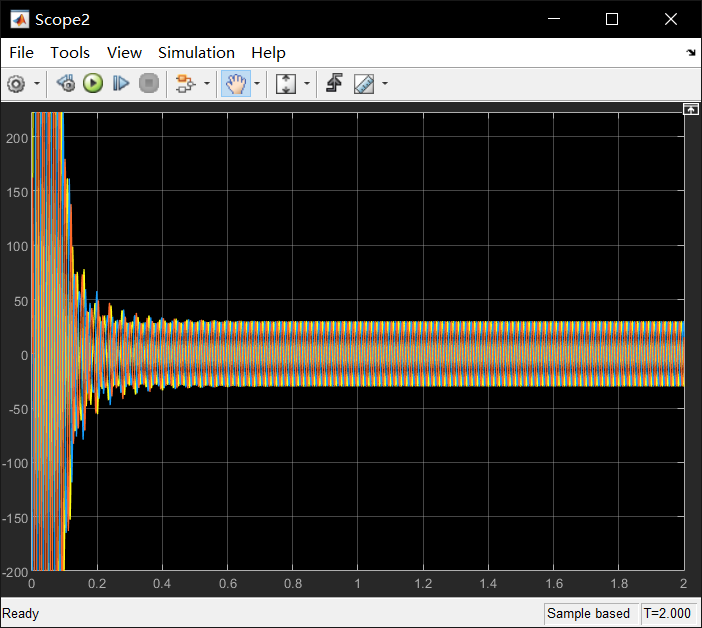
Task: Click the Step Forward button
Action: (x=121, y=84)
